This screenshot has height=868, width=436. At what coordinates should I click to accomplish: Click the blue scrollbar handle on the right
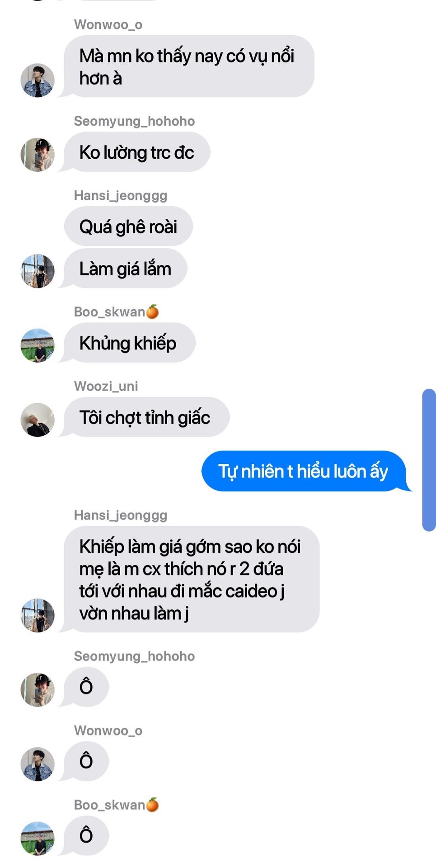click(429, 460)
